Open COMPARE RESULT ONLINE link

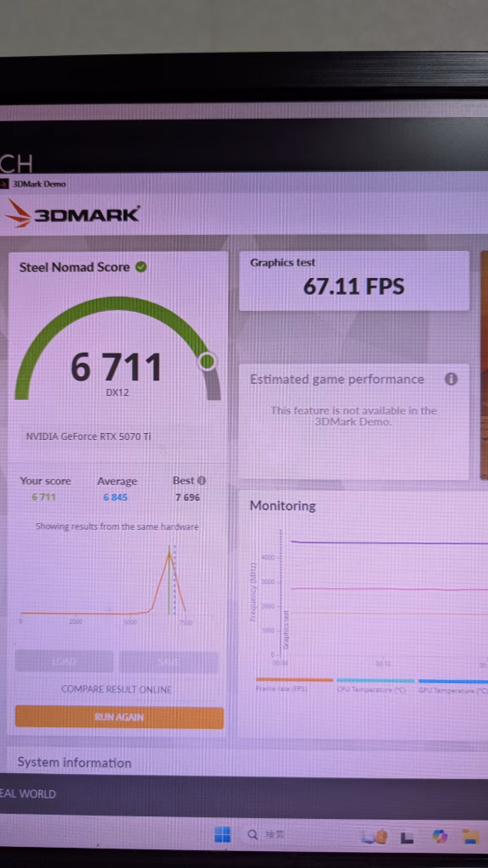pyautogui.click(x=116, y=689)
